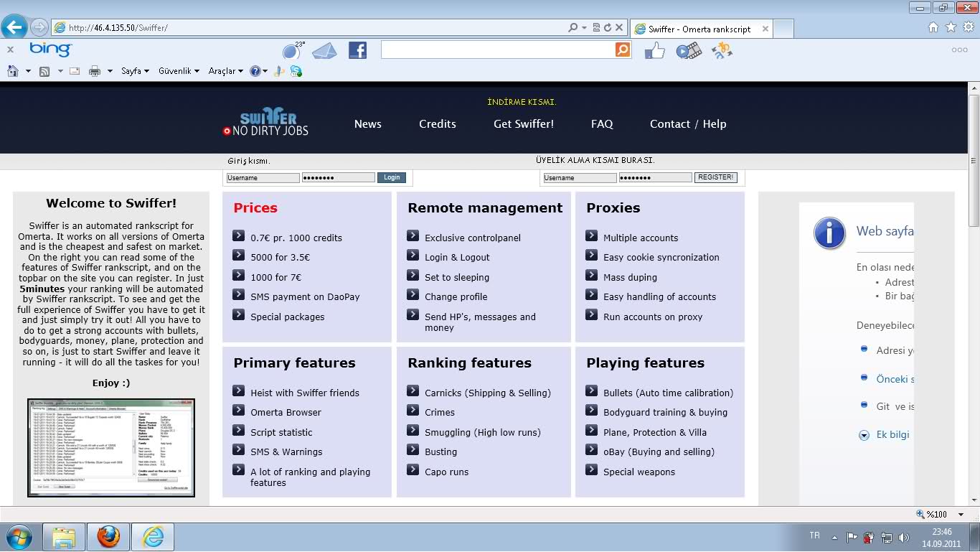Open the Favorites star icon
Viewport: 980px width, 552px height.
point(951,27)
